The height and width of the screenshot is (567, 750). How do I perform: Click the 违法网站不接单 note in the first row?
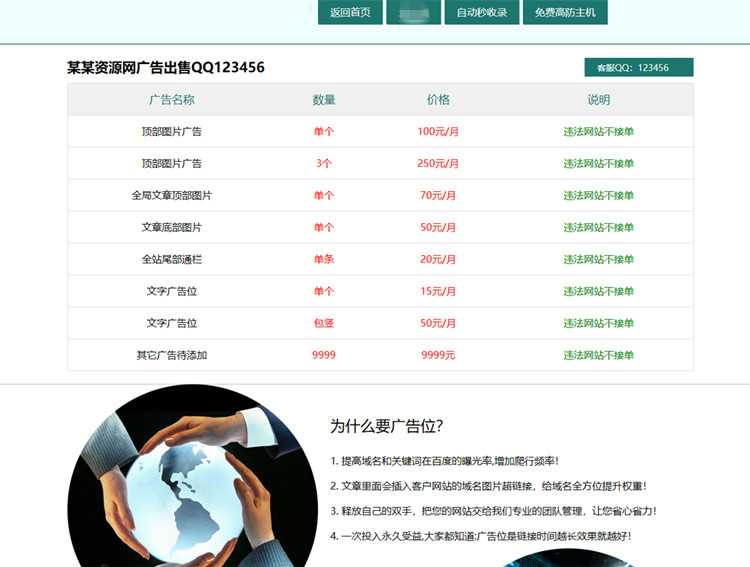[598, 132]
